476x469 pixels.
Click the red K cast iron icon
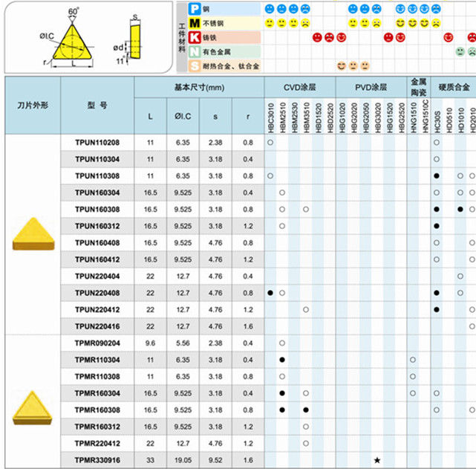pos(195,37)
